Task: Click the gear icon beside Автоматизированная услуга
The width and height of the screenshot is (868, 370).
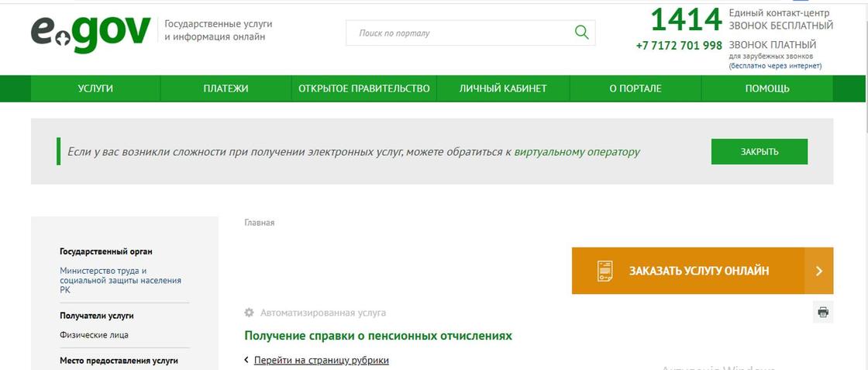Action: pos(249,313)
